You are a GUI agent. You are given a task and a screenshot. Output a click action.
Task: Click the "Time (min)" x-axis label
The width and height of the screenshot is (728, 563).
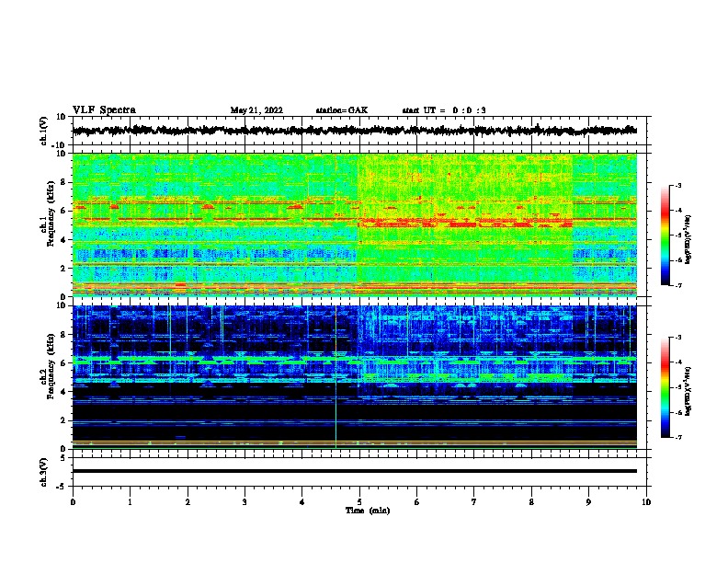368,511
